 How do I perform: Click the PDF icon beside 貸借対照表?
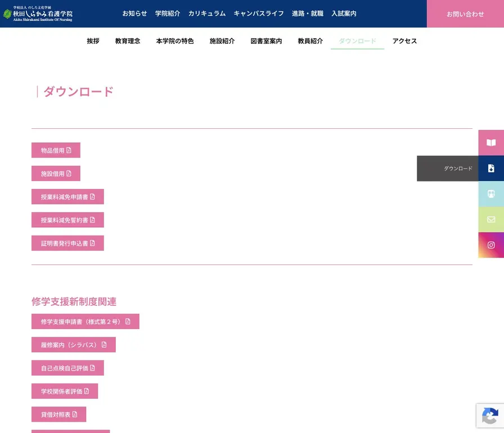click(75, 414)
